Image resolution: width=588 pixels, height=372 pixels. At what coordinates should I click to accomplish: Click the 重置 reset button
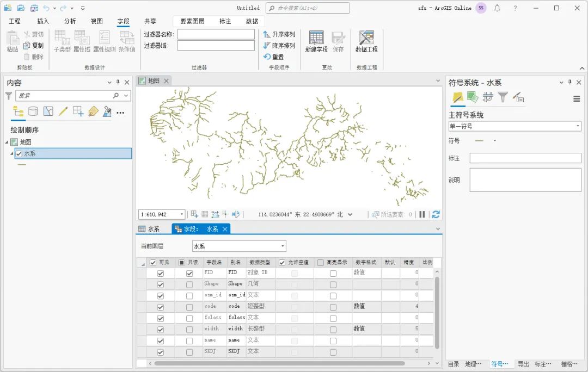pos(274,57)
